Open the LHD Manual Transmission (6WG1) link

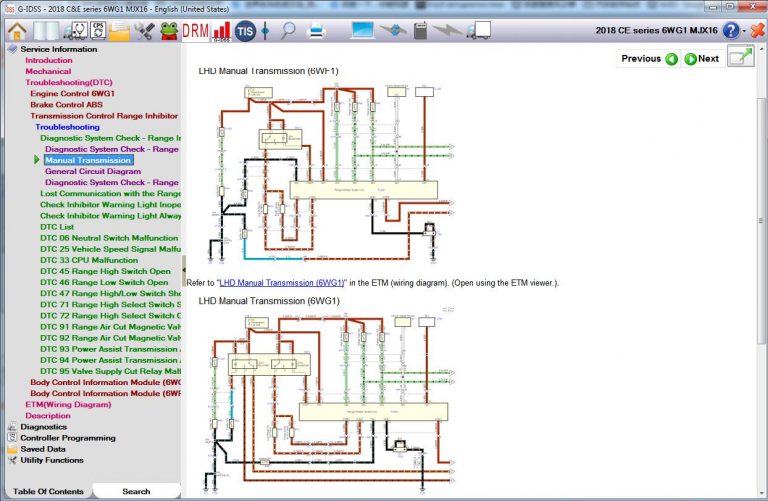(282, 283)
